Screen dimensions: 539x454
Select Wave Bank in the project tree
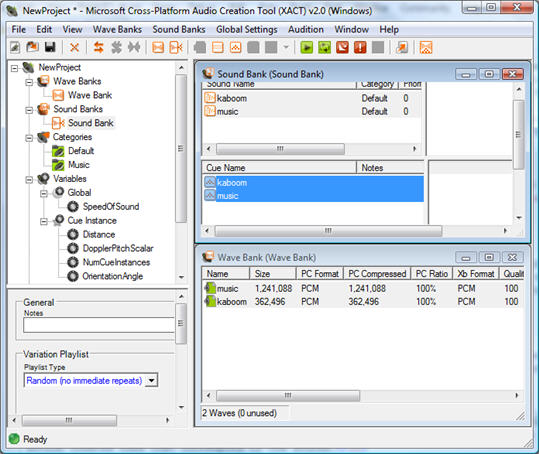pyautogui.click(x=90, y=95)
